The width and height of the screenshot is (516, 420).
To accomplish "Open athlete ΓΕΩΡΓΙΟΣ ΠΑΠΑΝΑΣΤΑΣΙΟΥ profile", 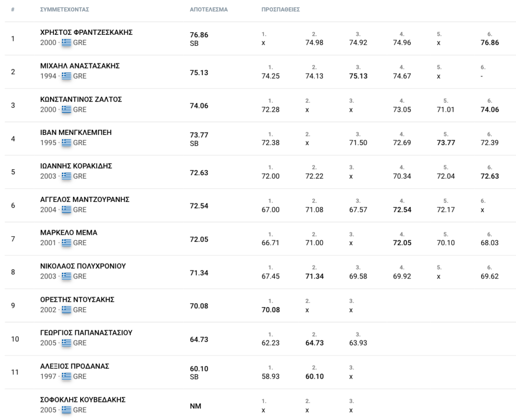I will [x=86, y=333].
